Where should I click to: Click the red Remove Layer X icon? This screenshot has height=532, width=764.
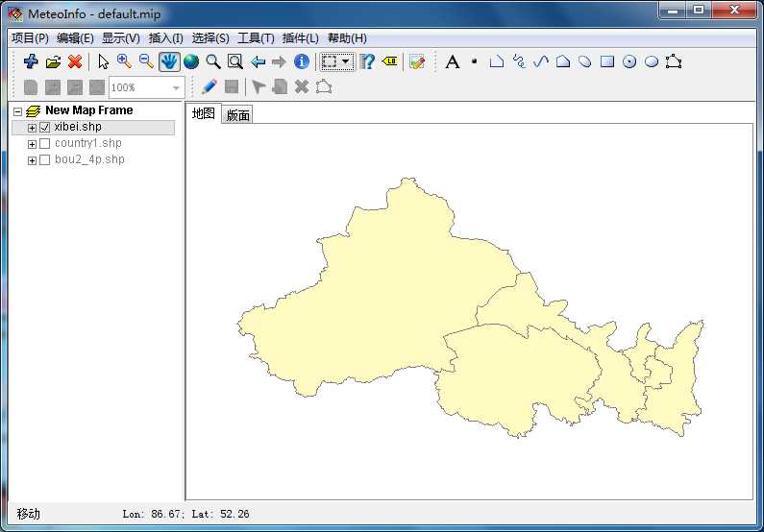tap(75, 62)
